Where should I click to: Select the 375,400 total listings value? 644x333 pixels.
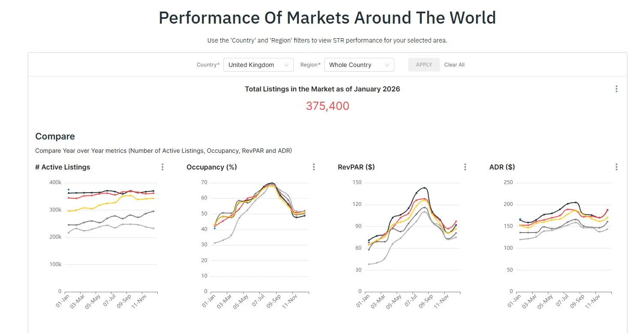(327, 106)
